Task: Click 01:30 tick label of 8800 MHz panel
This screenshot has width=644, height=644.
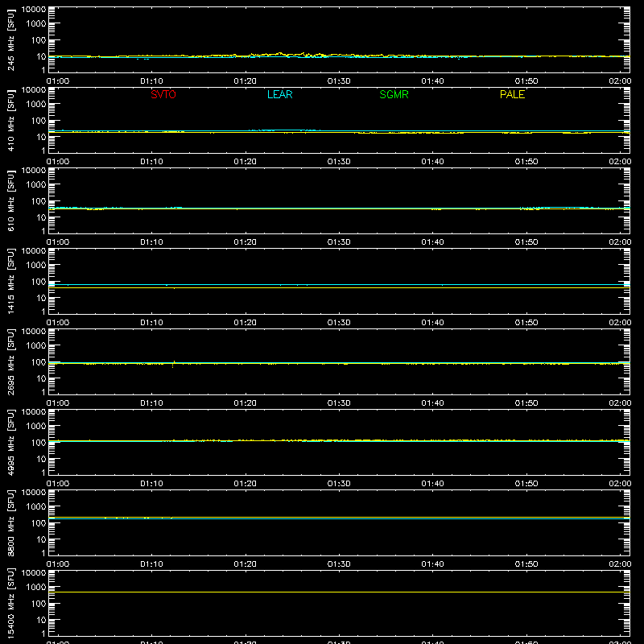Action: (339, 564)
